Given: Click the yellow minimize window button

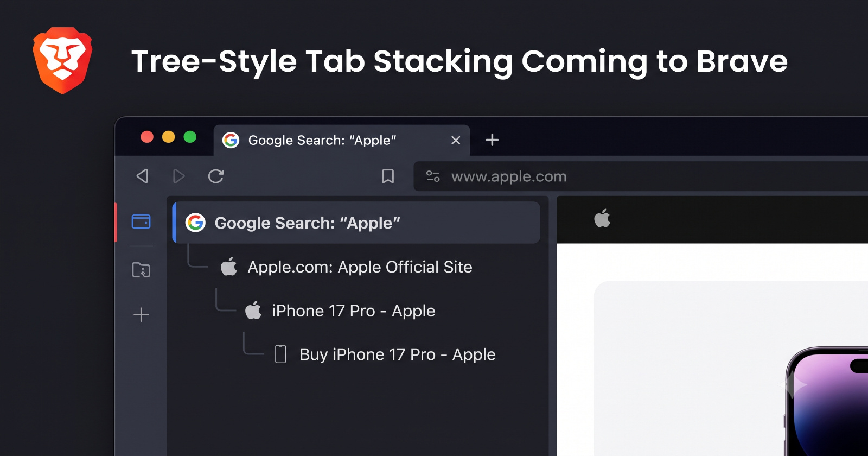Looking at the screenshot, I should point(169,137).
